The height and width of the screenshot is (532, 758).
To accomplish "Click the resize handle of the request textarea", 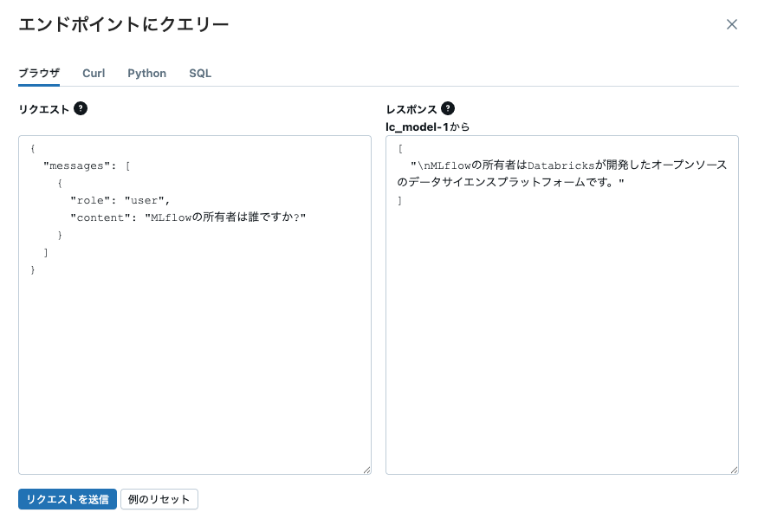I will [366, 470].
